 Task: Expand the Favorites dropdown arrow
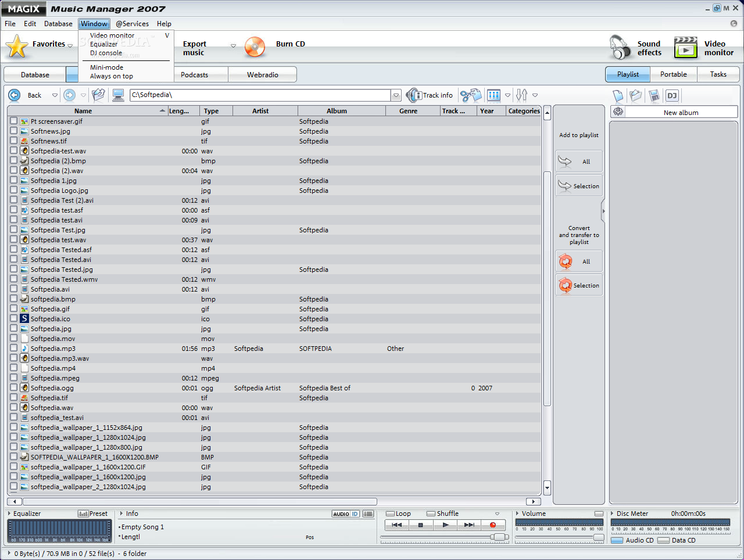click(x=70, y=46)
